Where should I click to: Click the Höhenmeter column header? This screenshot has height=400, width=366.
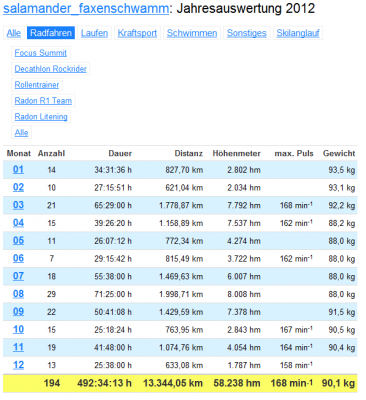pos(237,153)
